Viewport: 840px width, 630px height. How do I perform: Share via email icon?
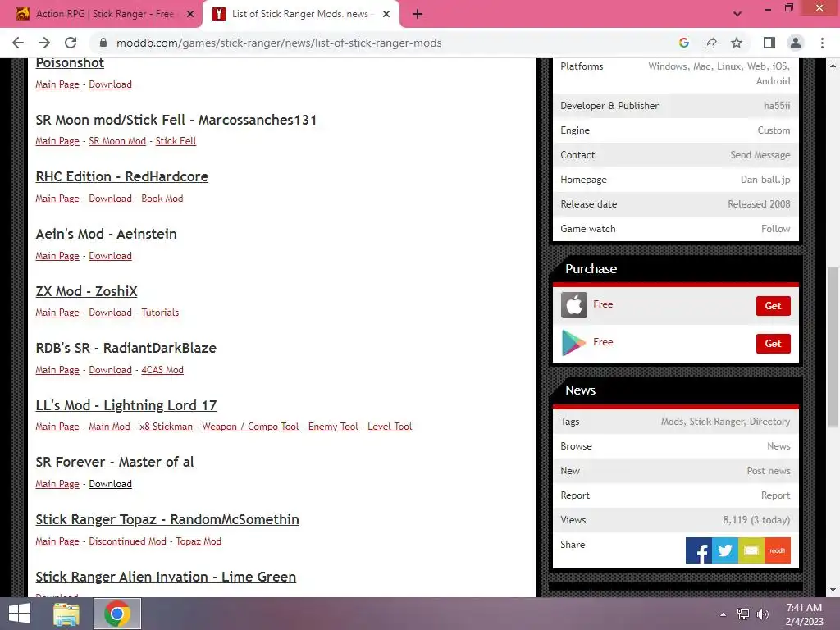pyautogui.click(x=751, y=550)
